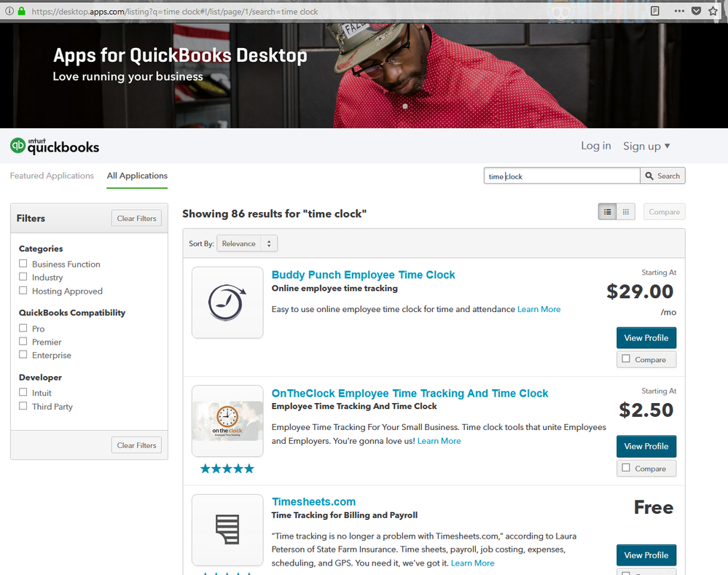Click Learn More for OnTheClock
Viewport: 728px width, 575px height.
[439, 441]
